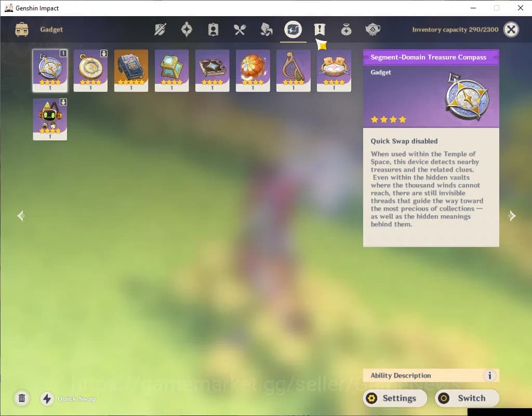Screen dimensions: 532x416
Task: Click the Switch button
Action: [x=467, y=398]
